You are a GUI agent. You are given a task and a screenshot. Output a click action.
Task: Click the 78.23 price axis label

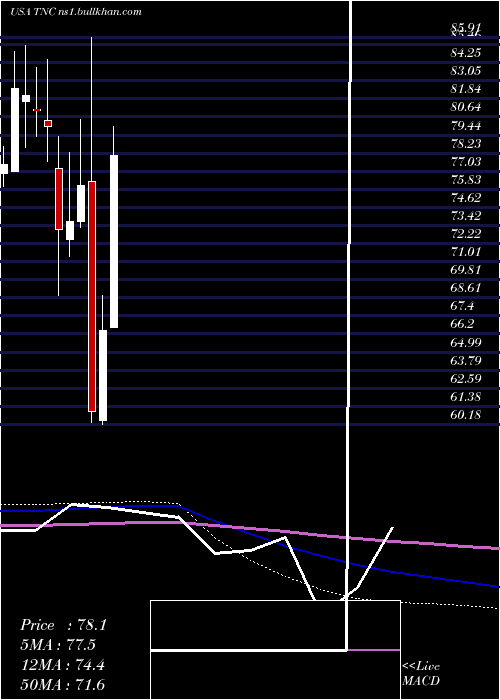coord(466,143)
